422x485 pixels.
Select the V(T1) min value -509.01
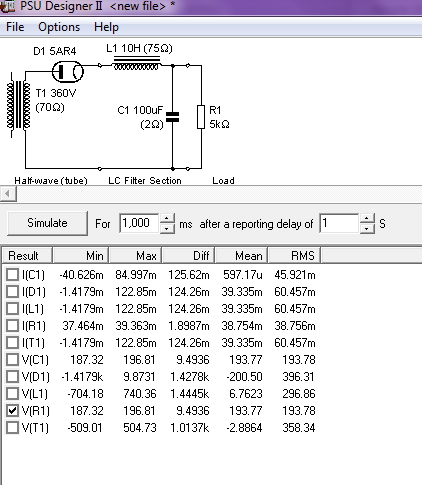85,428
